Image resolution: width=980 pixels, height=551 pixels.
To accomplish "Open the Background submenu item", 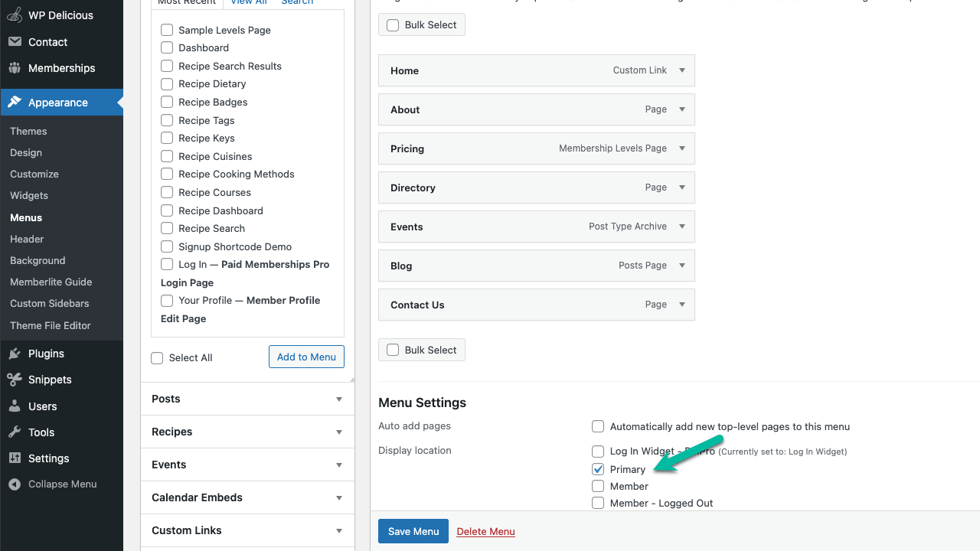I will pos(38,260).
